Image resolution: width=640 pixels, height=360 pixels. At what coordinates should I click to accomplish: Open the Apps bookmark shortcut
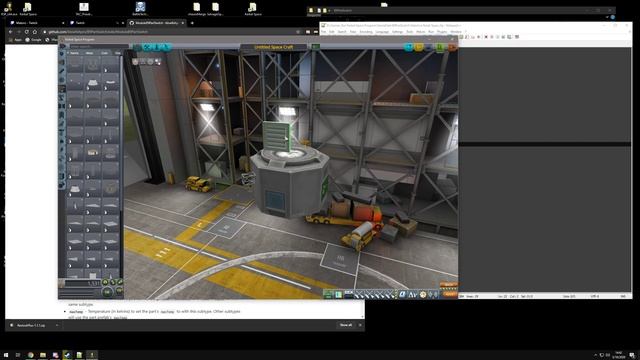[x=16, y=40]
